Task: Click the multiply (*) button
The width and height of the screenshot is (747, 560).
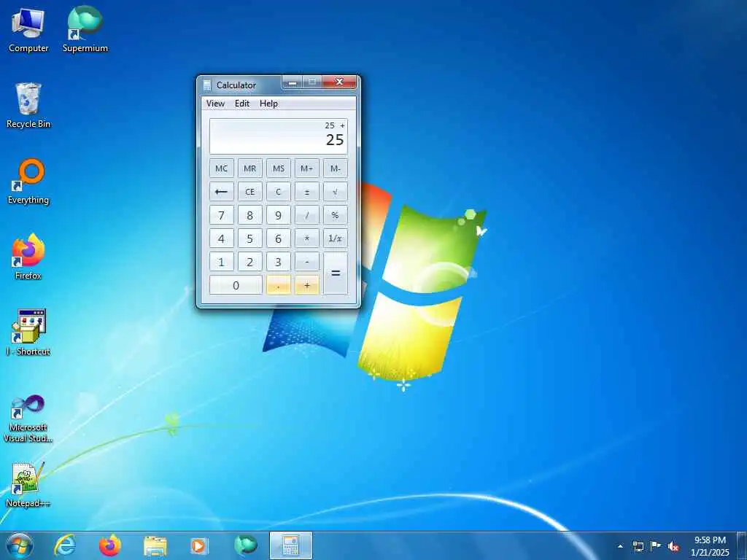Action: coord(307,238)
